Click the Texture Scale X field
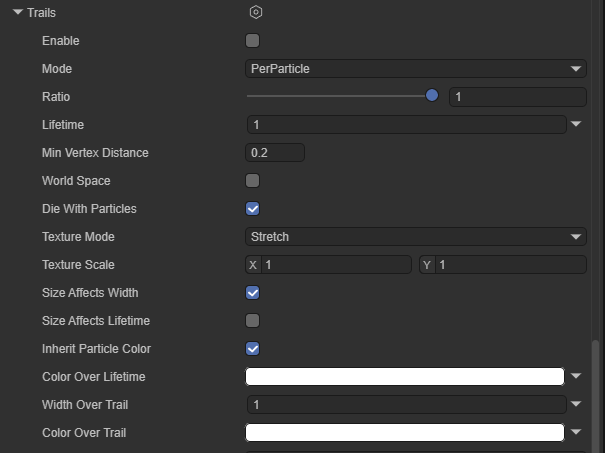Viewport: 605px width, 453px height. (336, 265)
